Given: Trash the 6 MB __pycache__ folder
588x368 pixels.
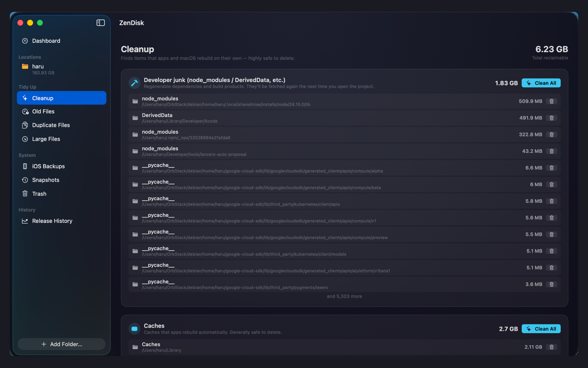Looking at the screenshot, I should point(552,185).
